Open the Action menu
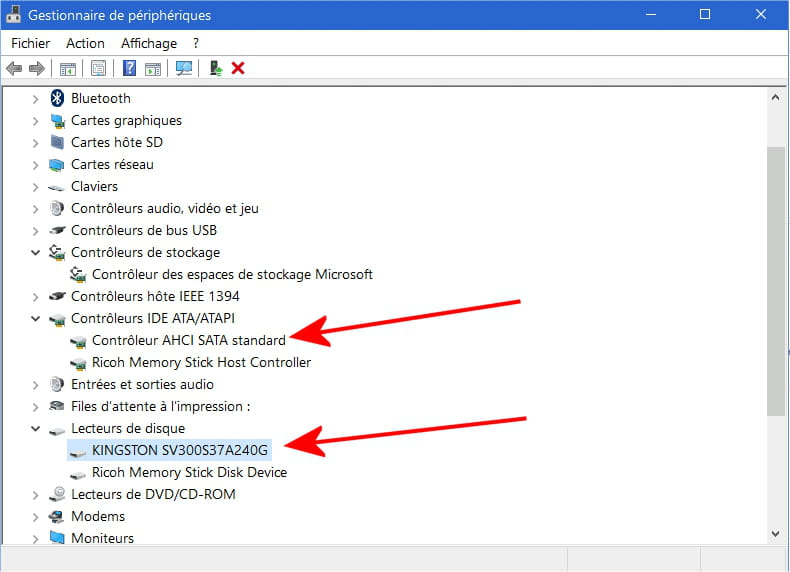 pos(85,43)
